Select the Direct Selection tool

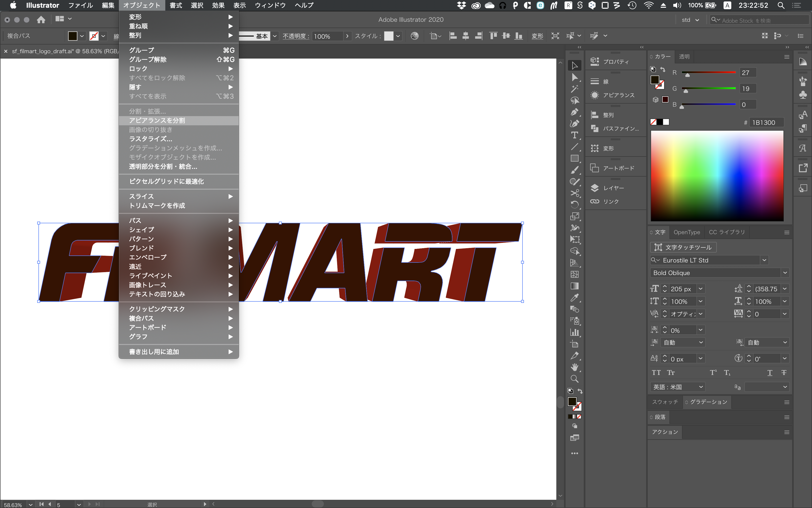point(574,77)
